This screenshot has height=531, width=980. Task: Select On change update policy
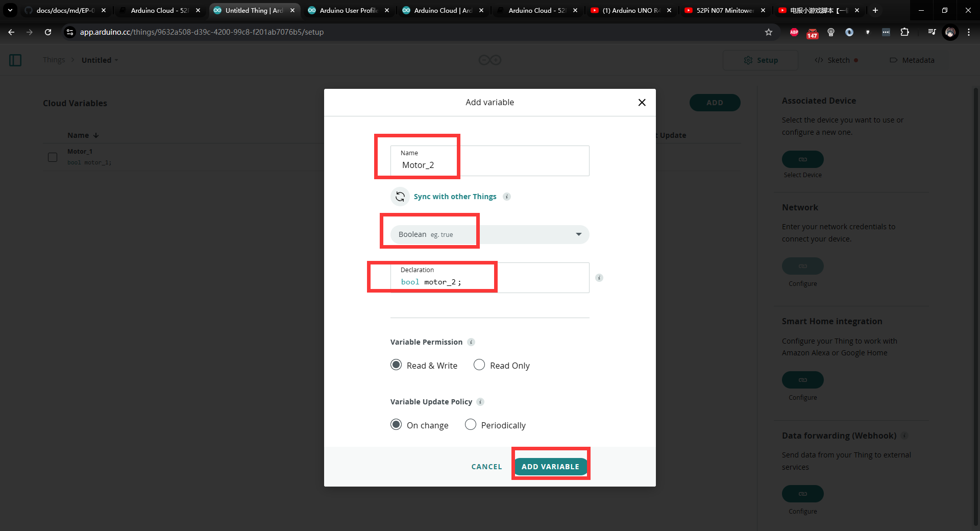(x=396, y=425)
